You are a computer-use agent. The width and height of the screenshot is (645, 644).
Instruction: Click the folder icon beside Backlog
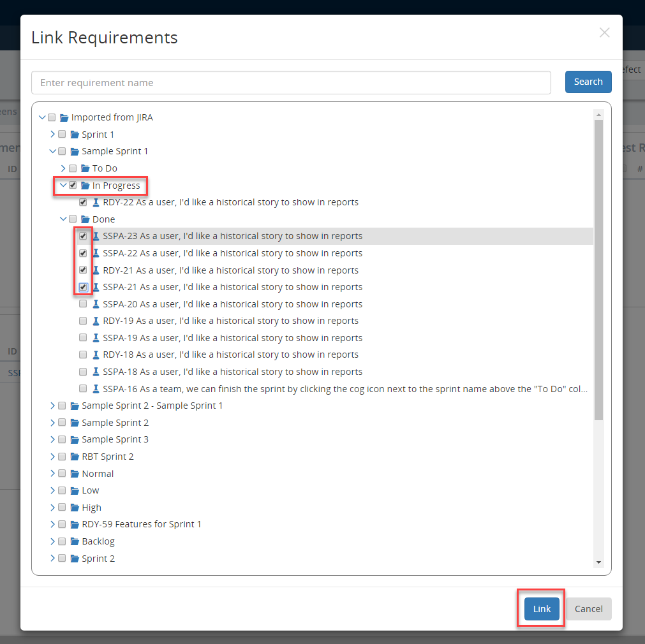coord(75,541)
